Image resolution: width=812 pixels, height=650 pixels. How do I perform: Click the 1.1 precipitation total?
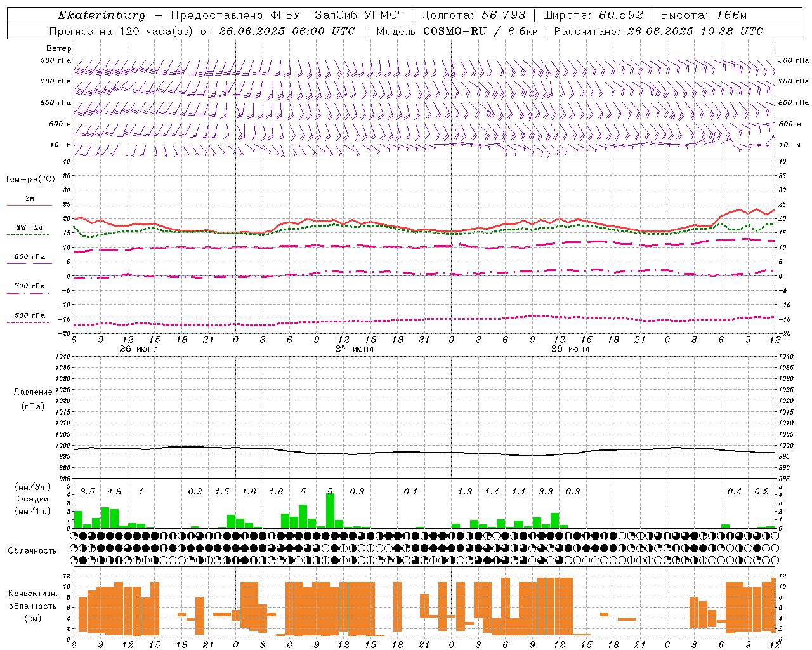click(x=519, y=492)
